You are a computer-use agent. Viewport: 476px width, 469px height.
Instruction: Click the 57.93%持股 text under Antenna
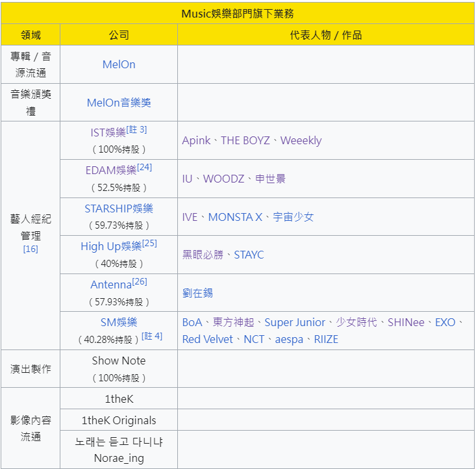(x=119, y=302)
